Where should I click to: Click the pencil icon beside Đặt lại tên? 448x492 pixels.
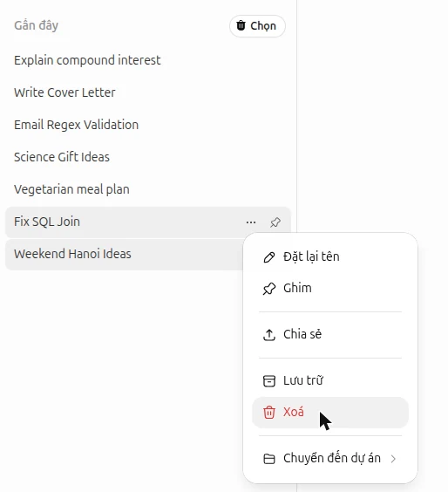[x=269, y=257]
